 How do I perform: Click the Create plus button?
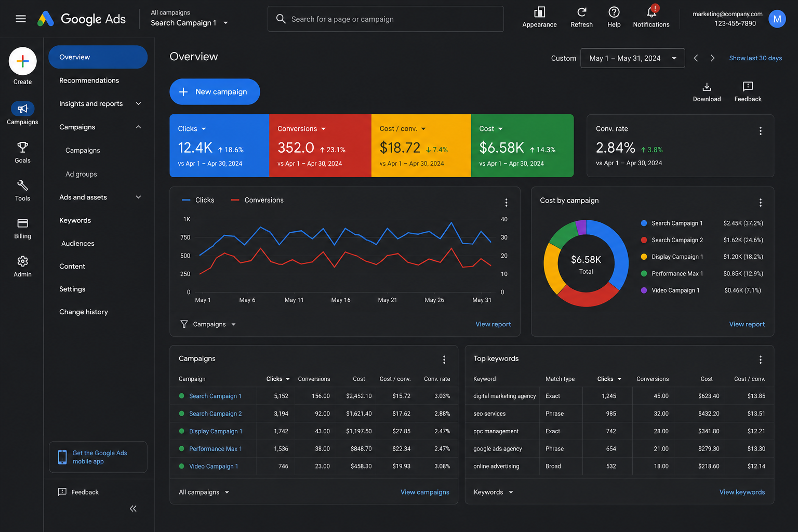pos(22,61)
